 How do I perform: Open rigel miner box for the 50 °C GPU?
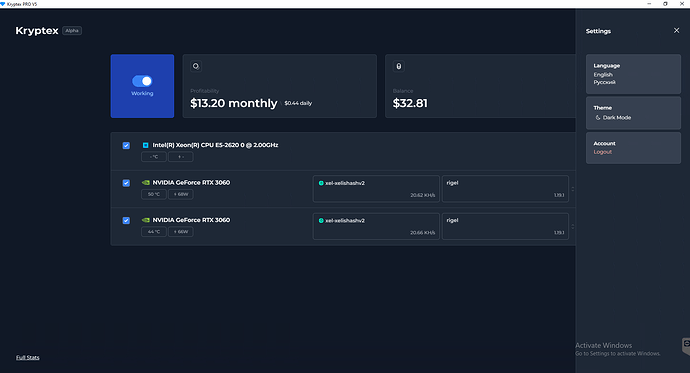pyautogui.click(x=505, y=189)
